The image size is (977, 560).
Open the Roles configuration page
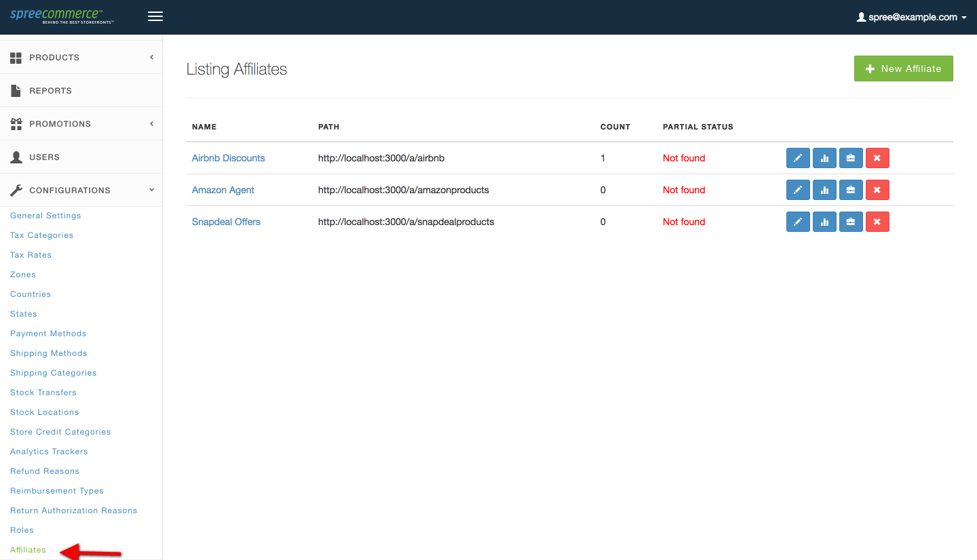(x=22, y=530)
